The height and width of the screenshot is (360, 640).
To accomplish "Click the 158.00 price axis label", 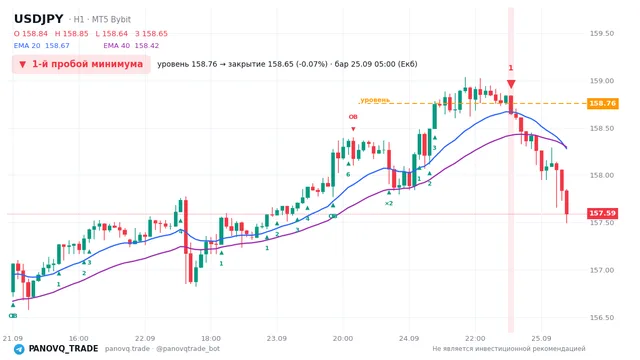I will click(602, 176).
